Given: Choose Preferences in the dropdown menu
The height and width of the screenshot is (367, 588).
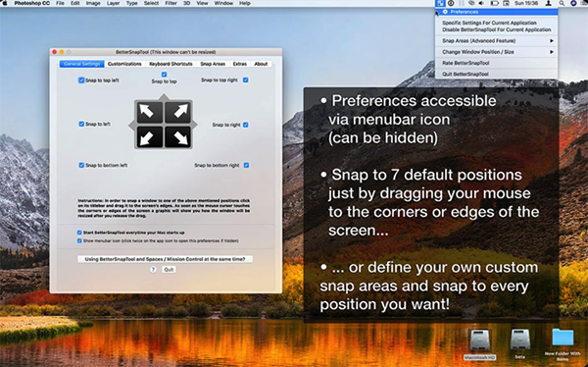Looking at the screenshot, I should coord(497,12).
